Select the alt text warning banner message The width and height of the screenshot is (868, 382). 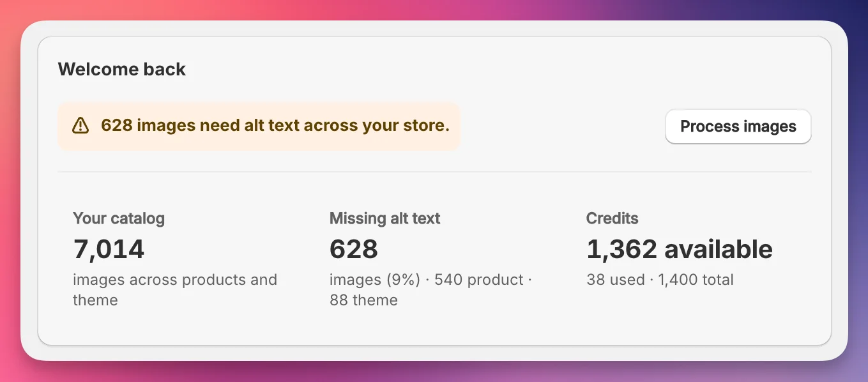[x=276, y=125]
